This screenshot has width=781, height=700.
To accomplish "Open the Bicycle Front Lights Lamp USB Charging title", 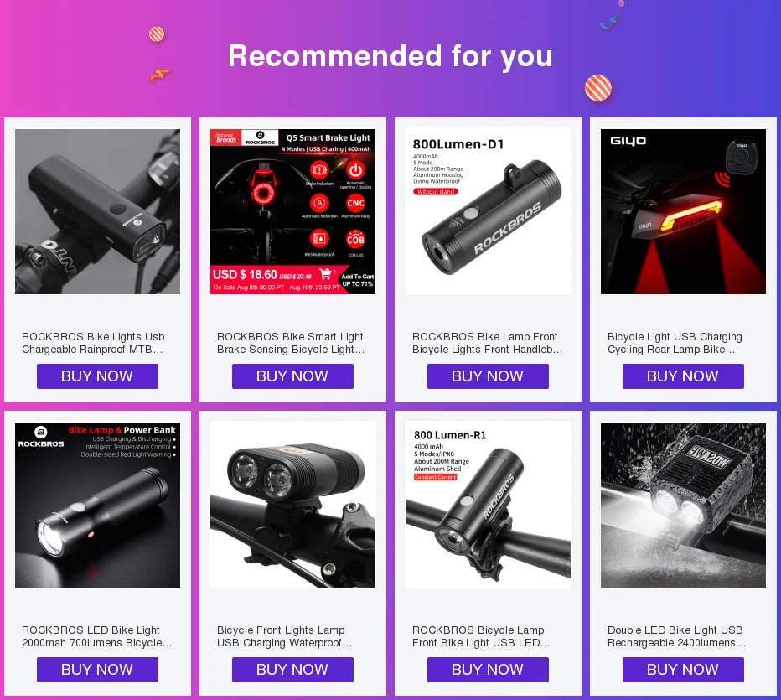I will [284, 636].
